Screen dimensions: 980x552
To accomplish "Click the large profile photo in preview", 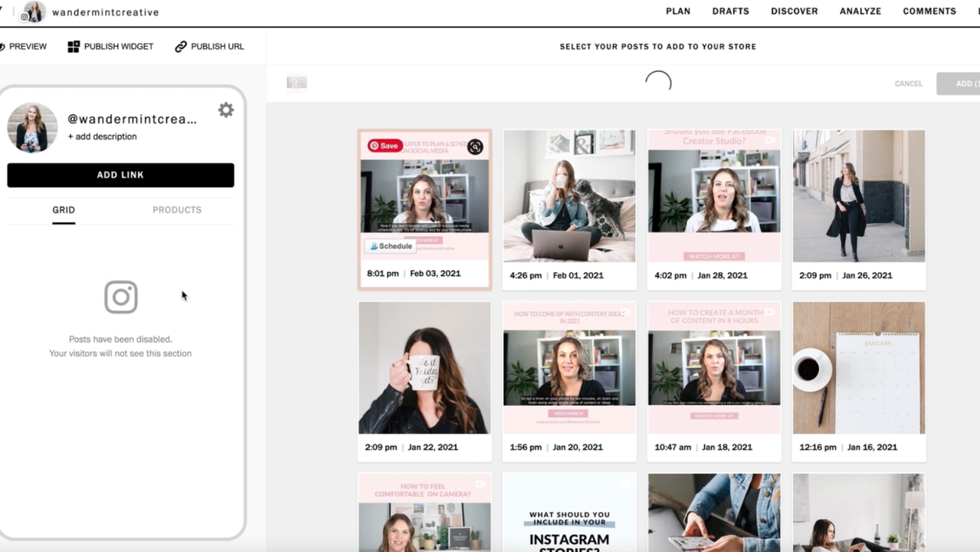I will pyautogui.click(x=32, y=127).
